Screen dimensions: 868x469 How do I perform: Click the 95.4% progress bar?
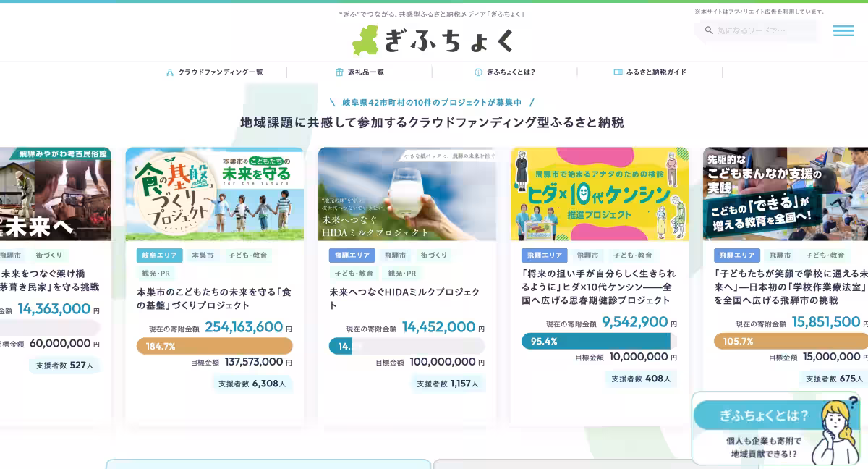pyautogui.click(x=598, y=341)
